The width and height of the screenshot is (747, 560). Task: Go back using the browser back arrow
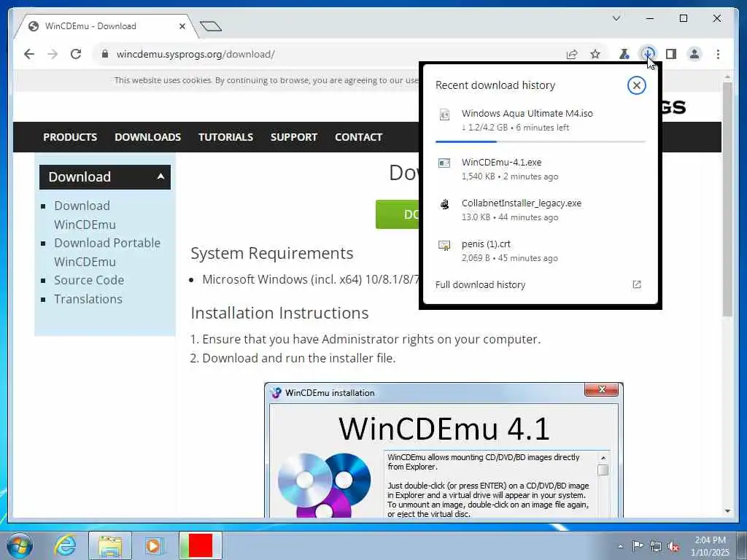pos(29,54)
